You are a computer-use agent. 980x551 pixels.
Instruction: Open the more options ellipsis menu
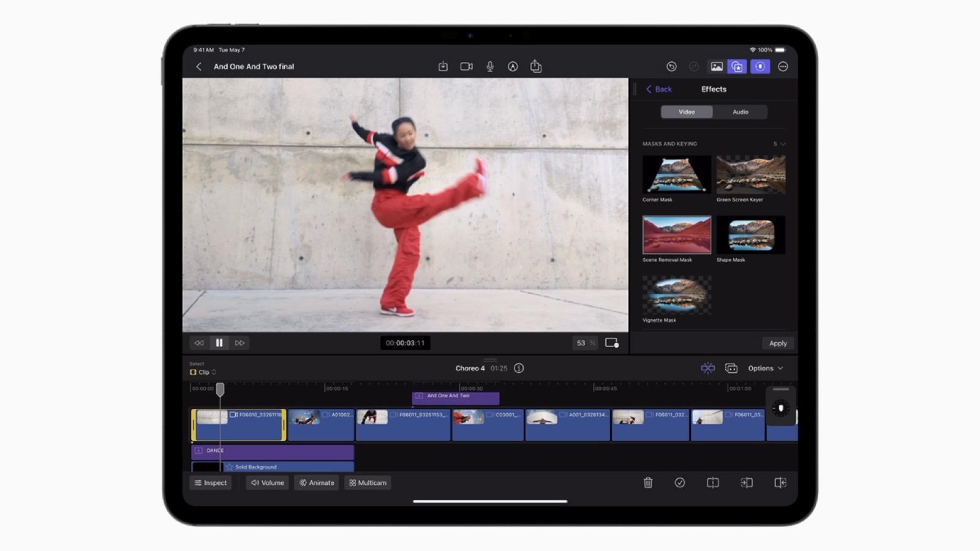(x=783, y=67)
